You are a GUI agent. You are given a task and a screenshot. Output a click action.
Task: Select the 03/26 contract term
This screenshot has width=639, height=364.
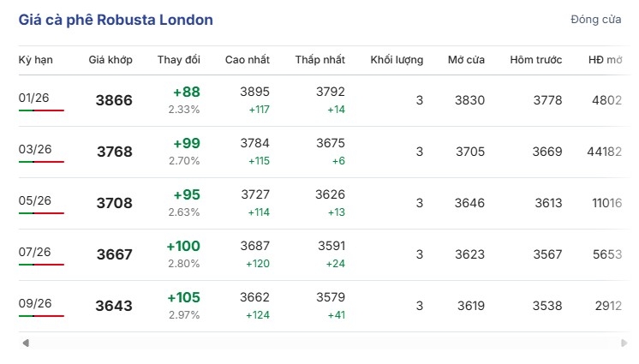click(35, 149)
